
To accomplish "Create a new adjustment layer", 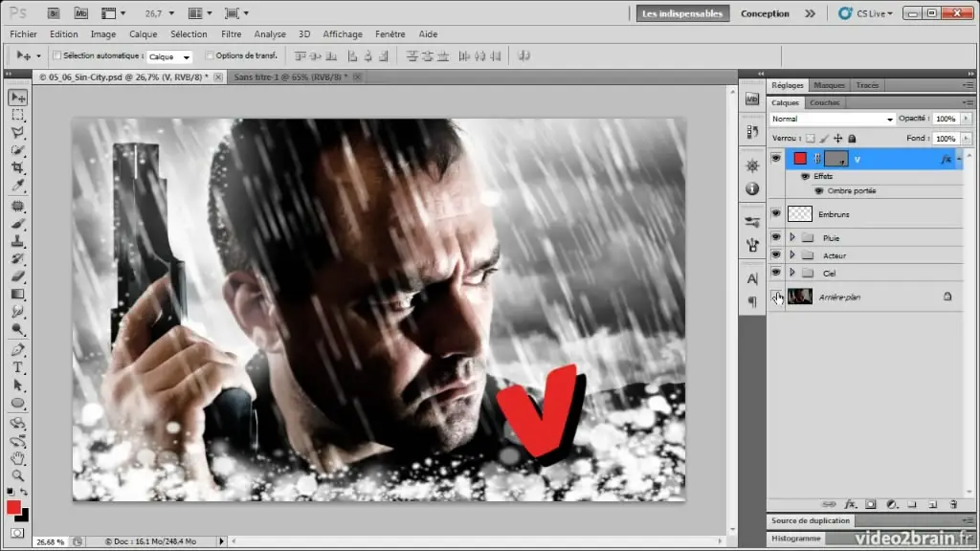I will (x=892, y=504).
